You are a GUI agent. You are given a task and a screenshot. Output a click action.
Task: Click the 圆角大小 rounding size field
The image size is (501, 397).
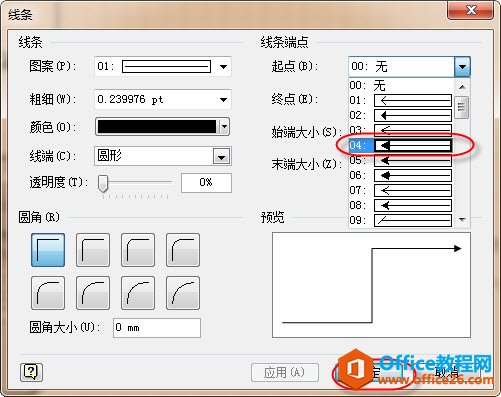[157, 328]
